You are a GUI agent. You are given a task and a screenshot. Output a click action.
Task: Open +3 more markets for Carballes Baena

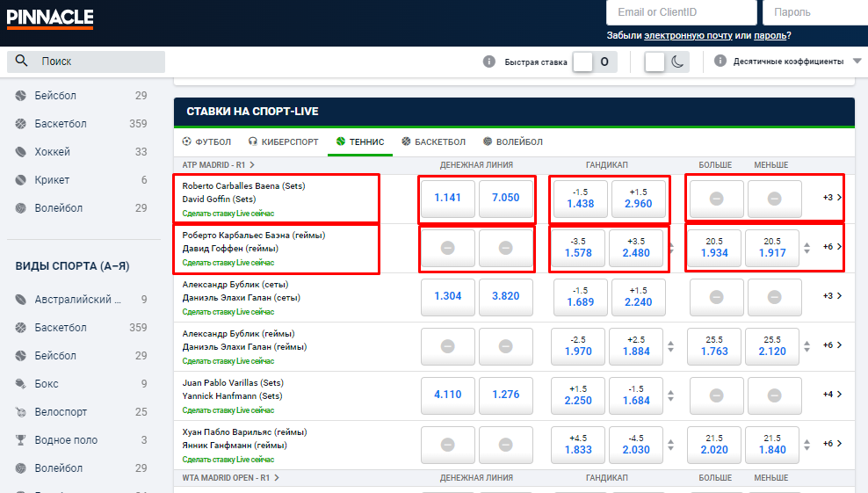832,197
